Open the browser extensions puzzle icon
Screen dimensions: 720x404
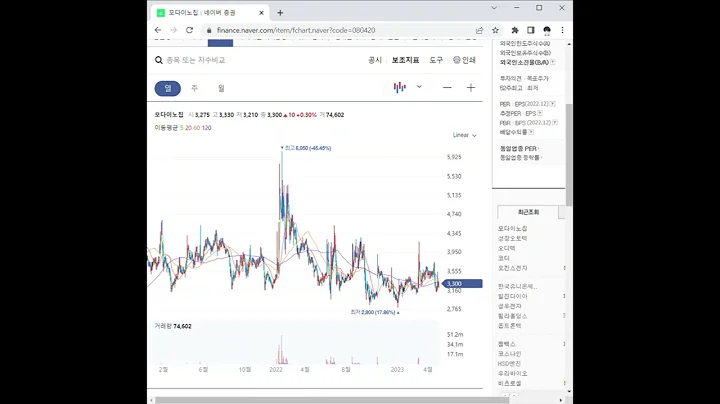pos(515,30)
